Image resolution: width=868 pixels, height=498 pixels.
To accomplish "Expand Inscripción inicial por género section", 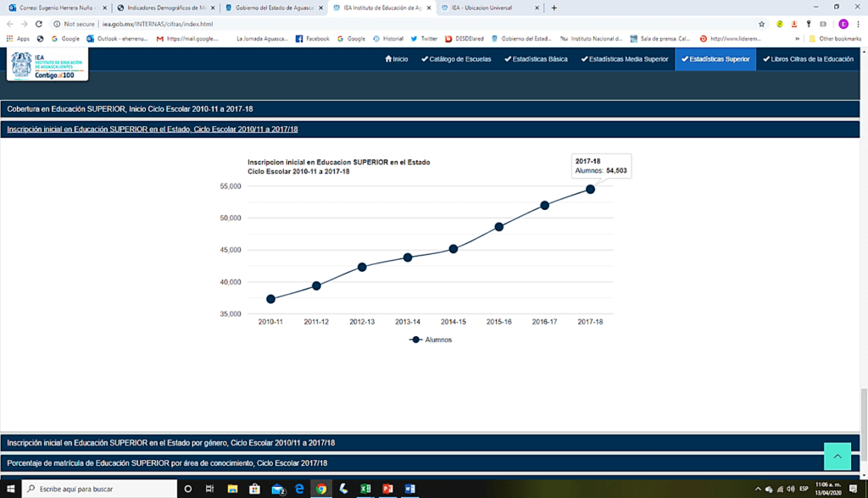I will coord(170,443).
